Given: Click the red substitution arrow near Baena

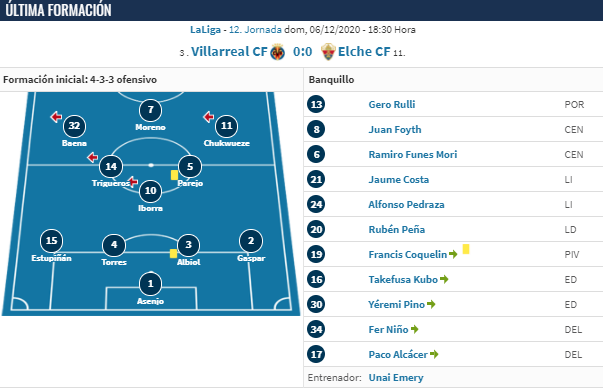Looking at the screenshot, I should [56, 117].
